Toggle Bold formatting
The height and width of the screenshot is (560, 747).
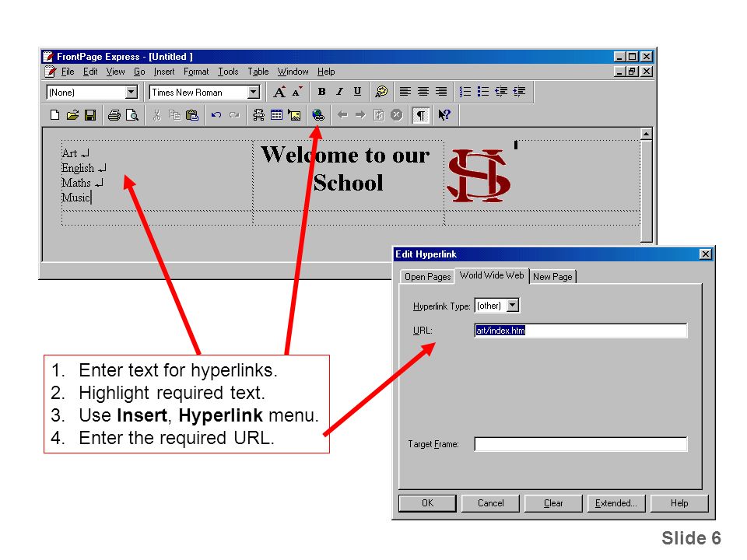pos(321,92)
